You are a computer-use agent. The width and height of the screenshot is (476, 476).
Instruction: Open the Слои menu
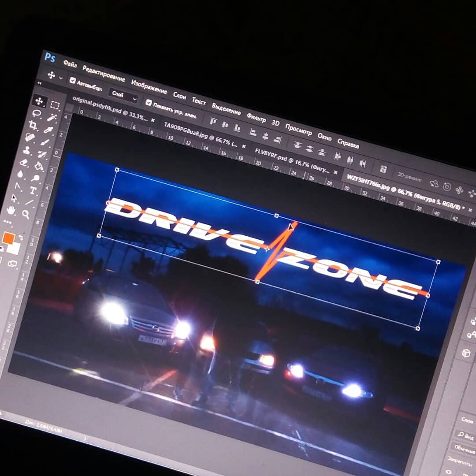pyautogui.click(x=179, y=96)
